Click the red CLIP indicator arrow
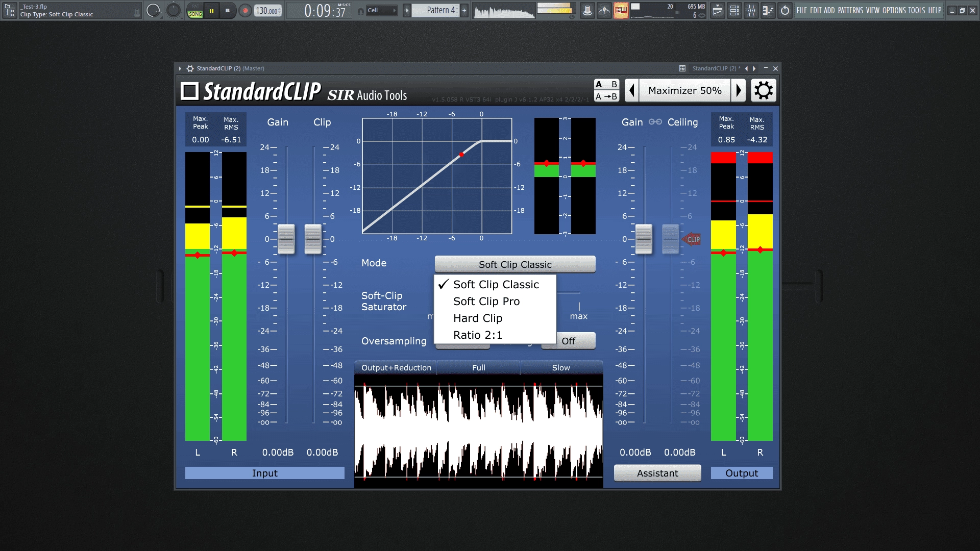Image resolution: width=980 pixels, height=551 pixels. [692, 239]
